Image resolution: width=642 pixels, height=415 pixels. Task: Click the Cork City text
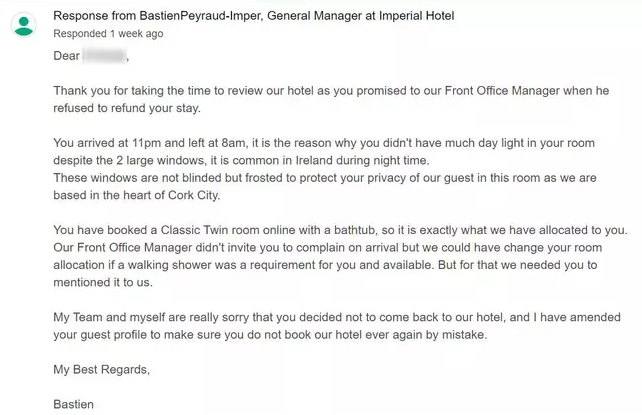point(231,196)
